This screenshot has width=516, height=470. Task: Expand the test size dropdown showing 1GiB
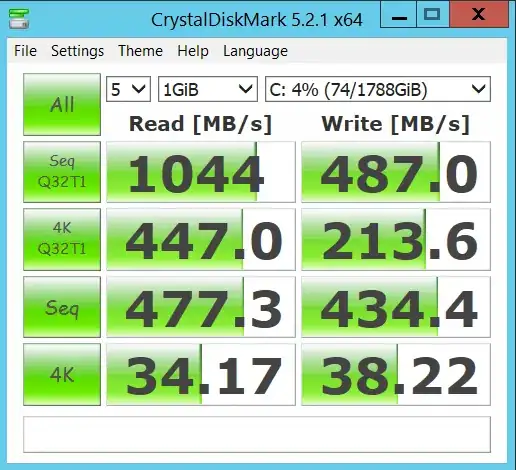coord(208,89)
